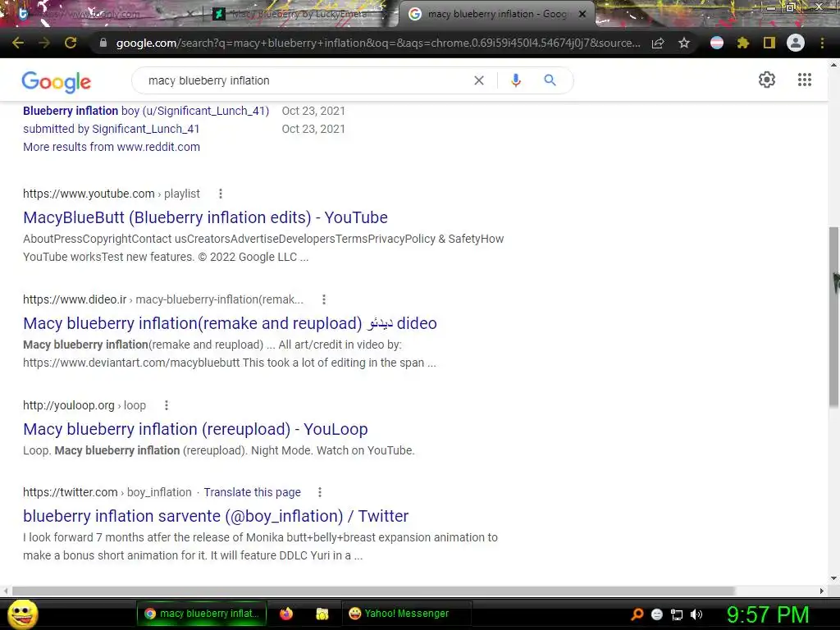The height and width of the screenshot is (630, 840).
Task: Open the Google apps grid
Action: coord(805,80)
